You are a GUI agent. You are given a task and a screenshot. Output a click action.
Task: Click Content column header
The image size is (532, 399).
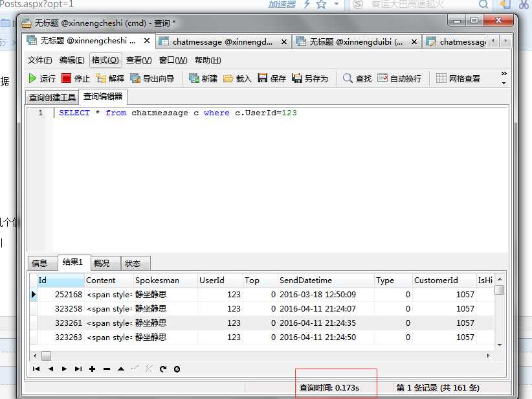click(108, 280)
